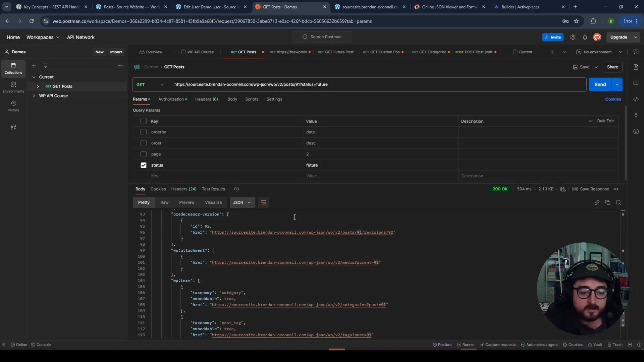Image resolution: width=644 pixels, height=362 pixels.
Task: Click the related requests icon in right sidebar
Action: click(x=636, y=115)
